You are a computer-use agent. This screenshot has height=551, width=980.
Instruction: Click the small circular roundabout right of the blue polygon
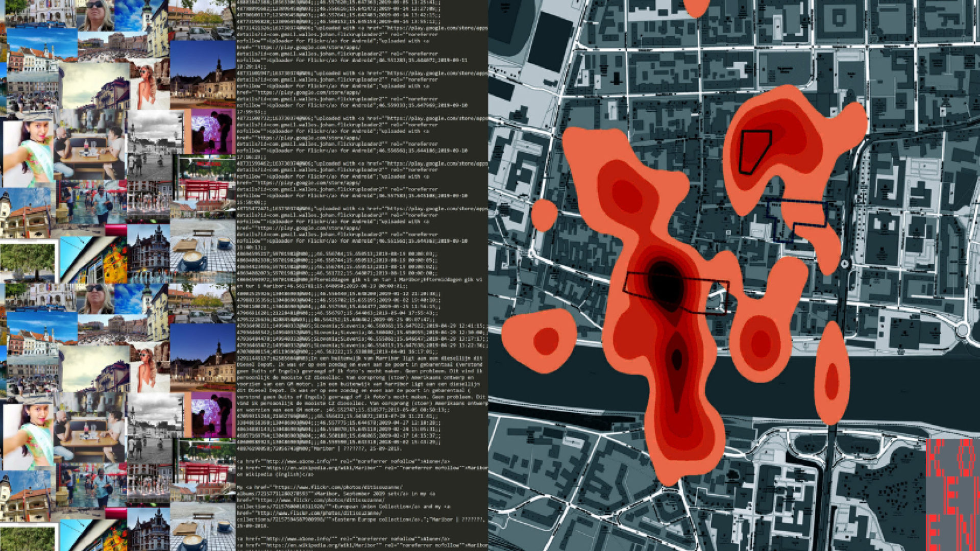click(x=845, y=264)
